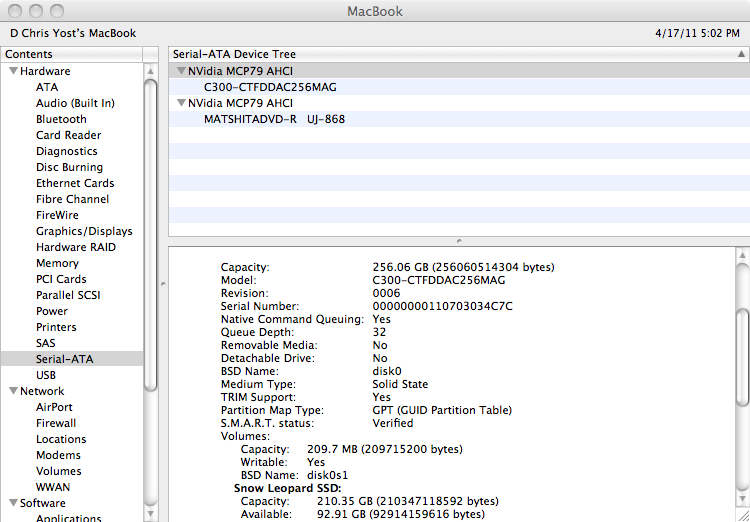Viewport: 750px width, 522px height.
Task: Click the Queue Depth value 32
Action: pyautogui.click(x=379, y=332)
